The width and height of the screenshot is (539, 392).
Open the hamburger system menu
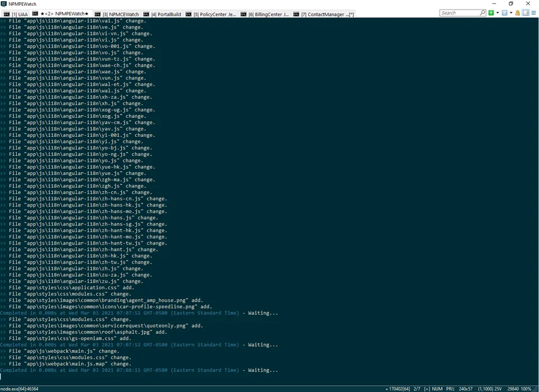tap(533, 13)
